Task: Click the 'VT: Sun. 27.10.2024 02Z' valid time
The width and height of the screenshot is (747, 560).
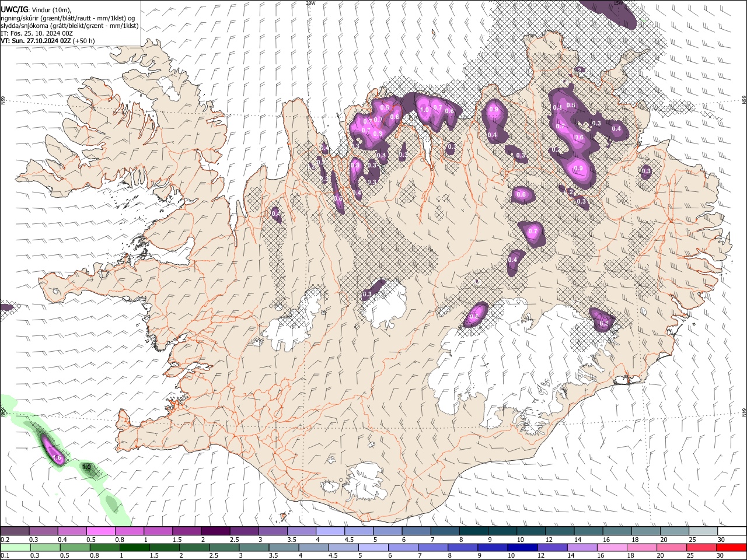Action: (36, 41)
